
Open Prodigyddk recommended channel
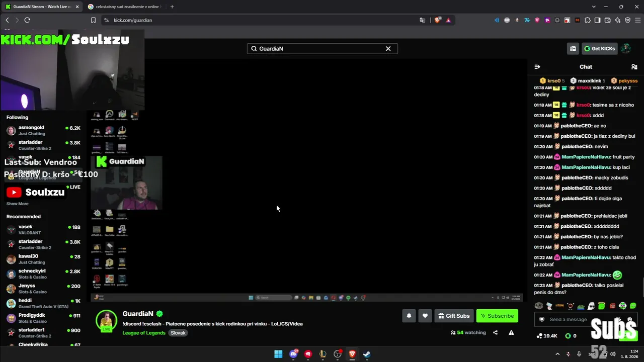click(x=43, y=318)
